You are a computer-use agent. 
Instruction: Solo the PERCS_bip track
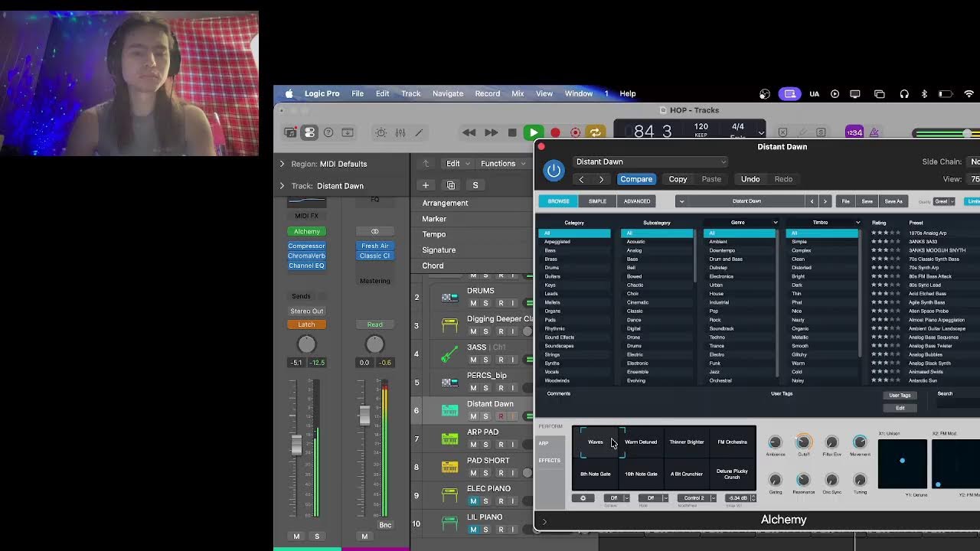(x=485, y=388)
